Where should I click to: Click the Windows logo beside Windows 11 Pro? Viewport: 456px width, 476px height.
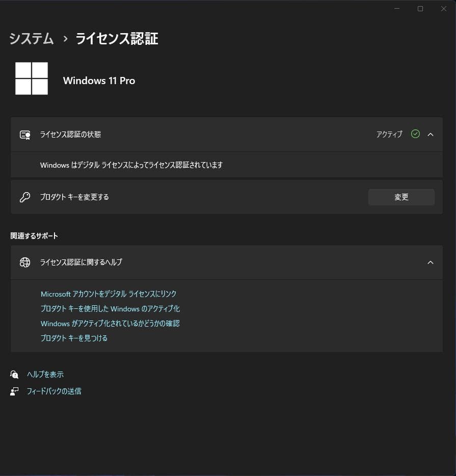[32, 78]
